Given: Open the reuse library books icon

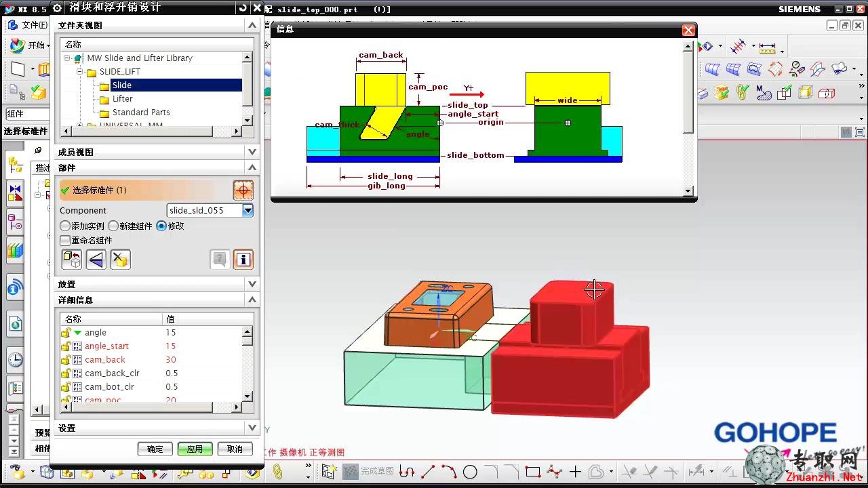Looking at the screenshot, I should [x=15, y=250].
